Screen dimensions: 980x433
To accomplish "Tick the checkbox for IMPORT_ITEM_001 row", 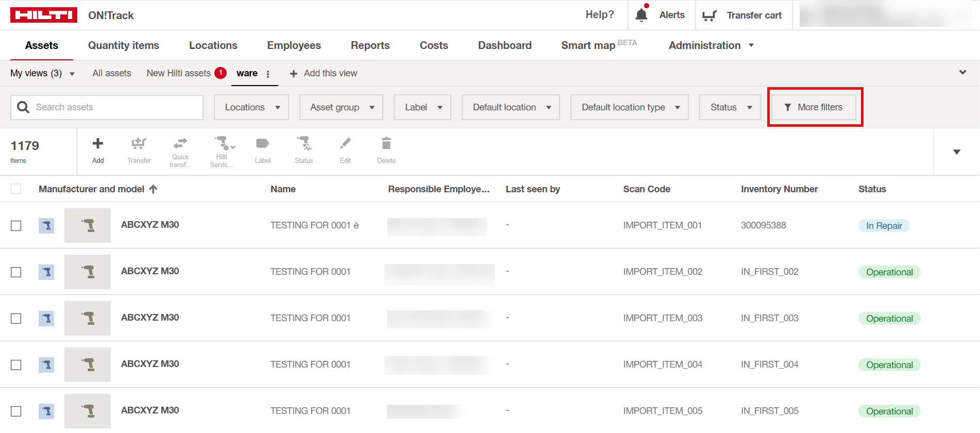I will click(16, 226).
